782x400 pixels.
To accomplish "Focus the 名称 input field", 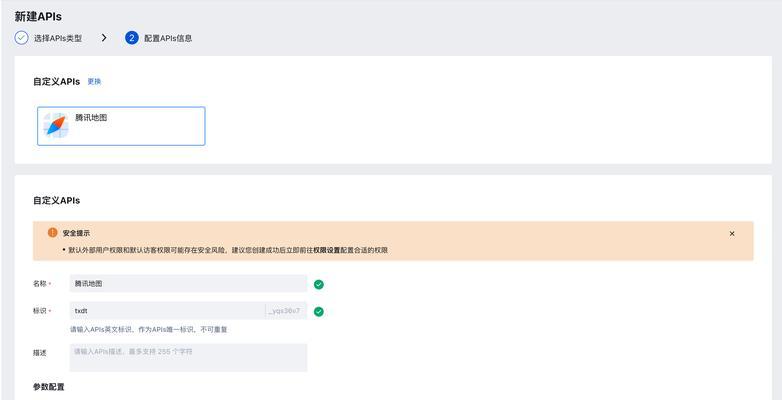I will (189, 283).
